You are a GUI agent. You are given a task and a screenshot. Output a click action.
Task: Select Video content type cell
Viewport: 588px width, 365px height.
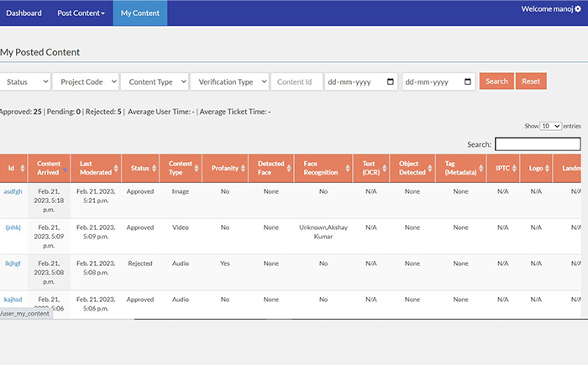tap(181, 227)
